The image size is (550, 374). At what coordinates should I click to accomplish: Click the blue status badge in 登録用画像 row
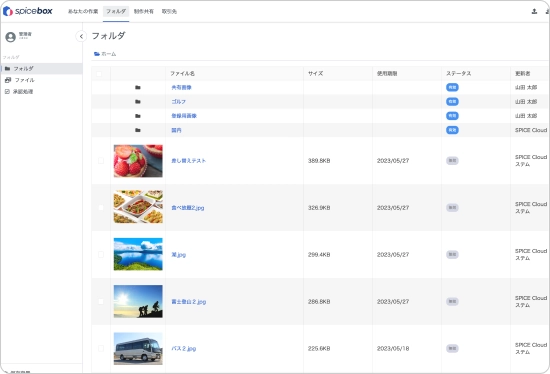point(452,116)
